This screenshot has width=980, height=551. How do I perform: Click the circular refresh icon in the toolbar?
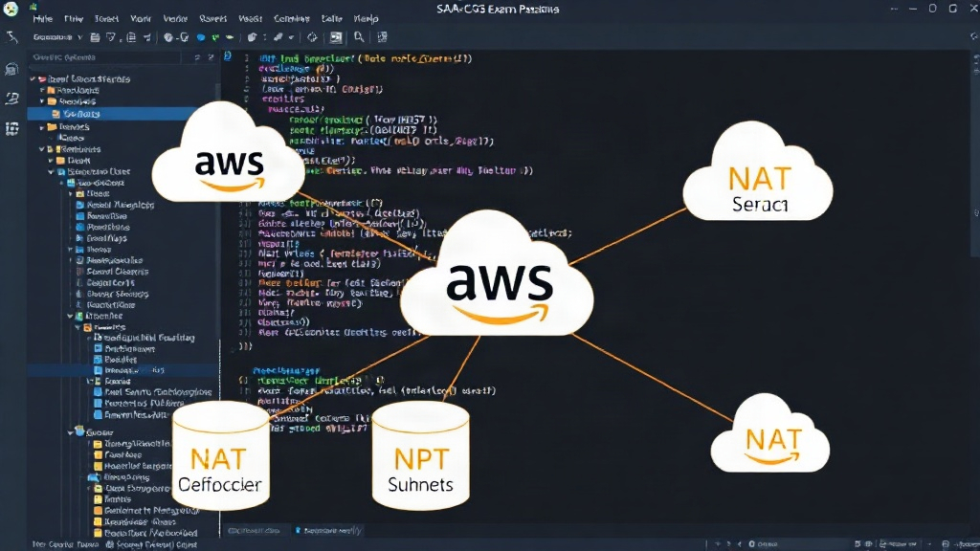click(312, 37)
